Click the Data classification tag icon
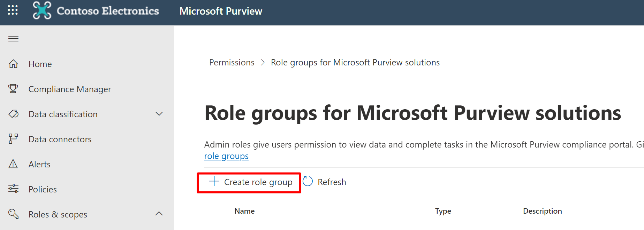This screenshot has height=230, width=644. [x=13, y=114]
